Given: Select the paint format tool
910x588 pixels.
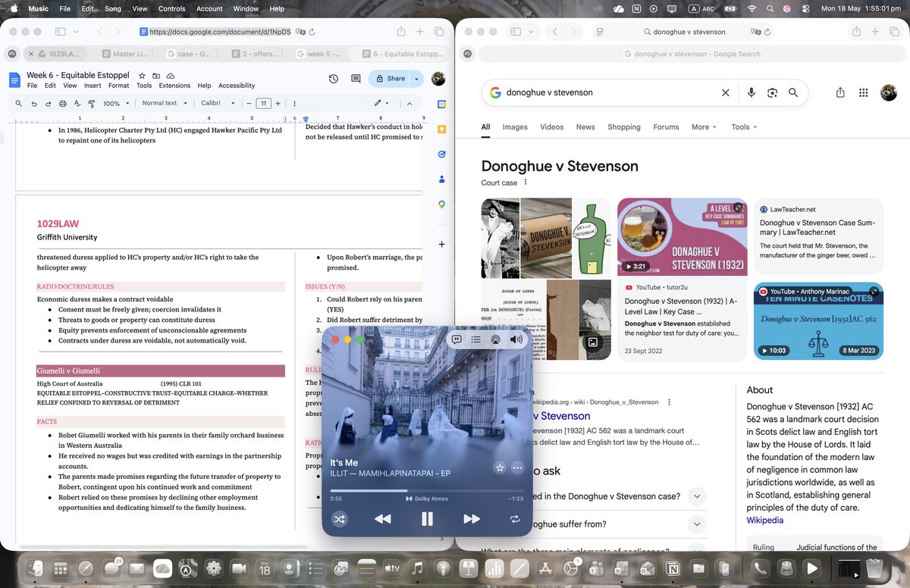Looking at the screenshot, I should coord(93,103).
